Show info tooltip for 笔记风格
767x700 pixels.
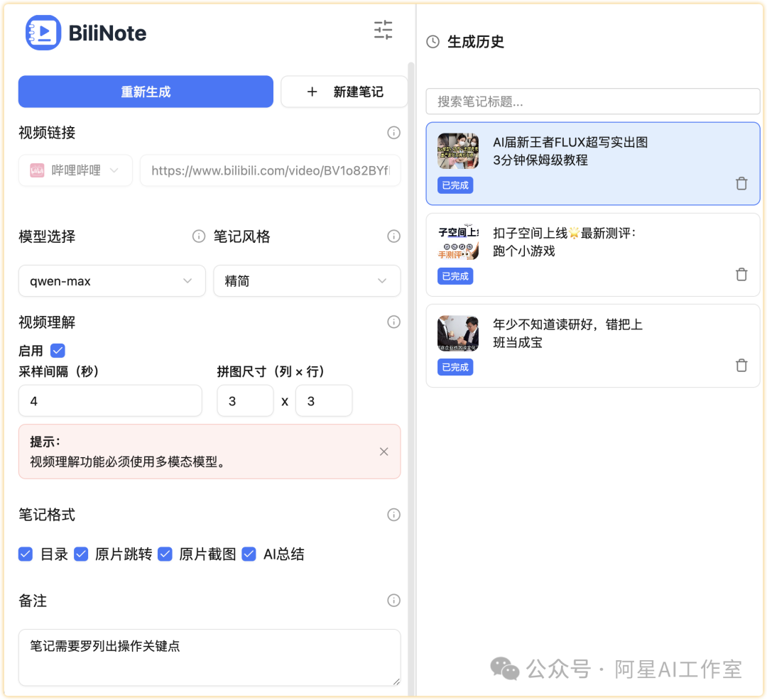393,236
